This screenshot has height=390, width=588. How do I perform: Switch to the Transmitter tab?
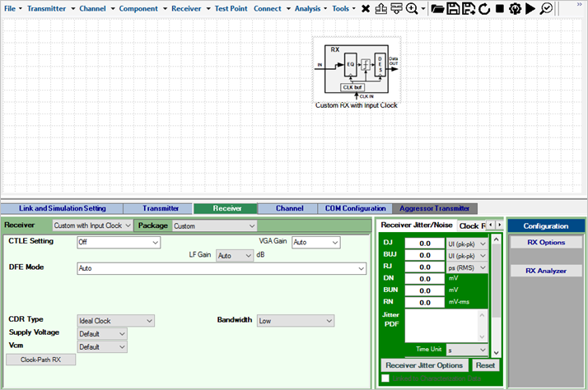(x=161, y=208)
